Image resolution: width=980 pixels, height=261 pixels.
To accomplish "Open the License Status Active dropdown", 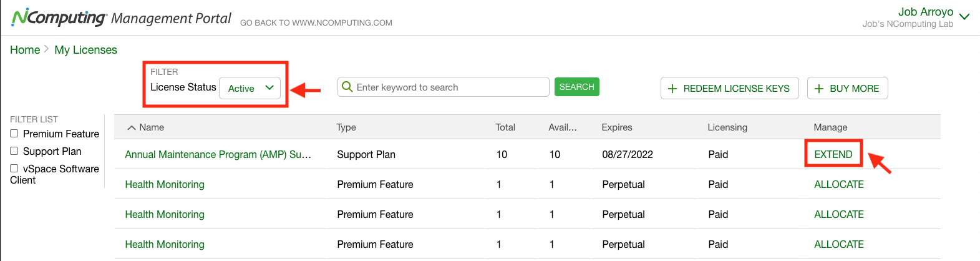I will click(x=250, y=88).
